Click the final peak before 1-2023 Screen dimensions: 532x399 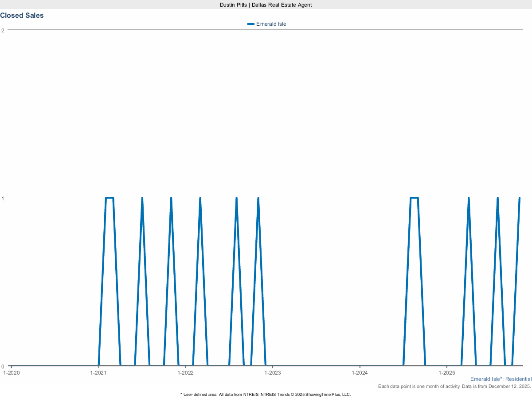[x=258, y=198]
